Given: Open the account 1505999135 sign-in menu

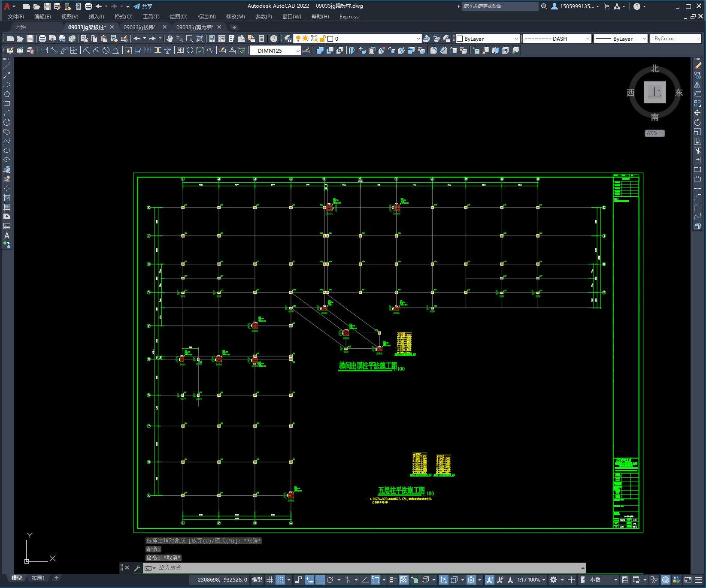Looking at the screenshot, I should pos(575,6).
